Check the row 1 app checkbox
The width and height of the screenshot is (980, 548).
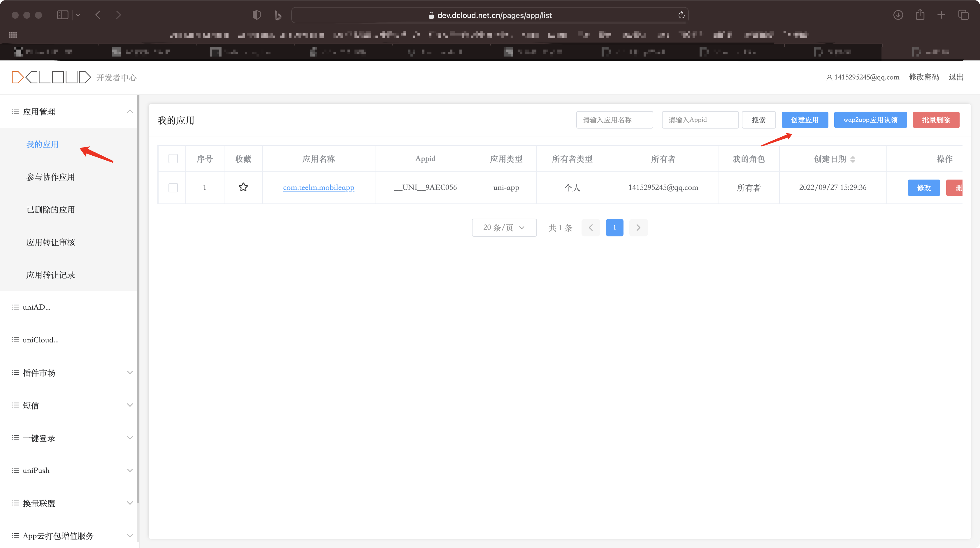173,188
